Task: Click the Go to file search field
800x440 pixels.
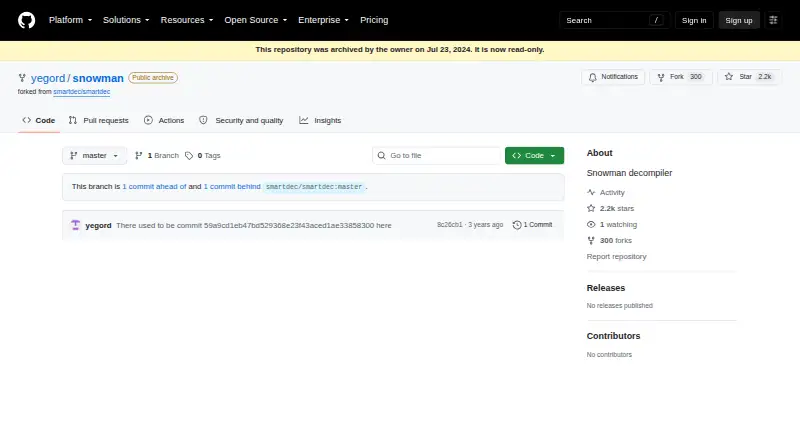Action: 437,156
